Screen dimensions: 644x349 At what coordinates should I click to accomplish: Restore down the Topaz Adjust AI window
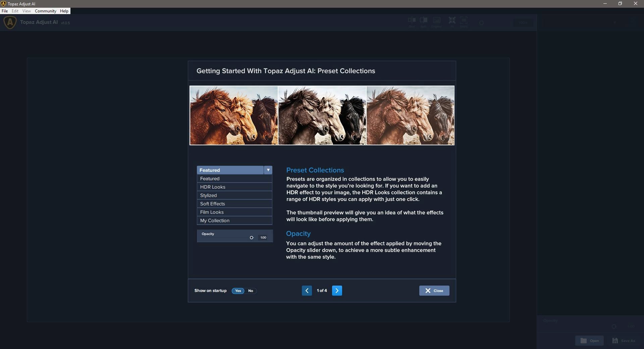tap(620, 4)
